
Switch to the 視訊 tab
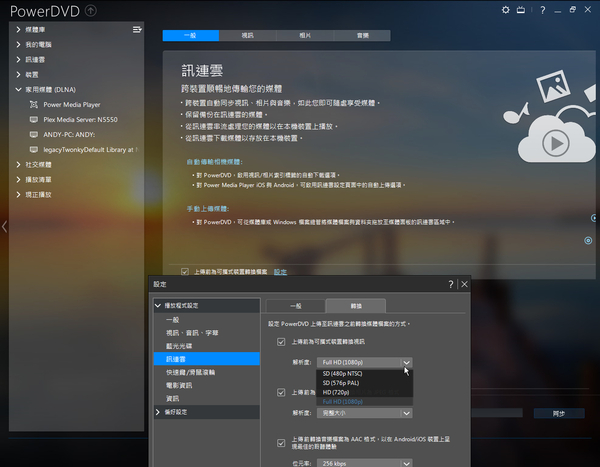pos(247,34)
